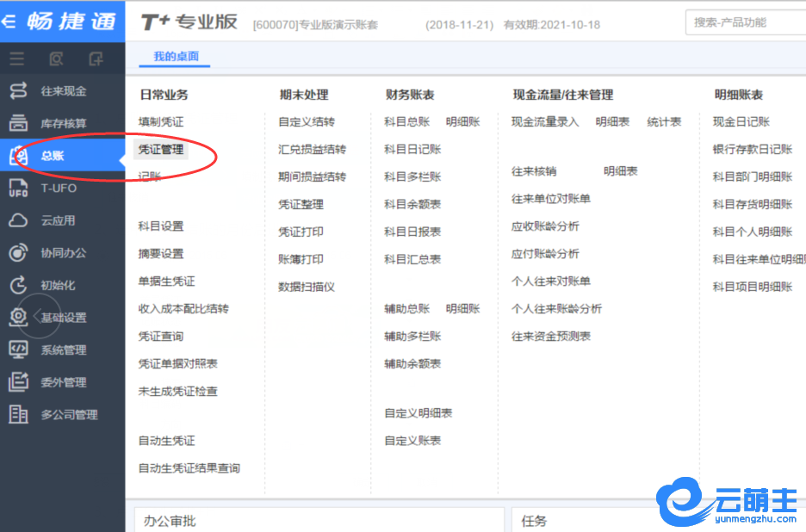This screenshot has width=806, height=532.
Task: Open the 现金流量录入 link
Action: point(545,122)
